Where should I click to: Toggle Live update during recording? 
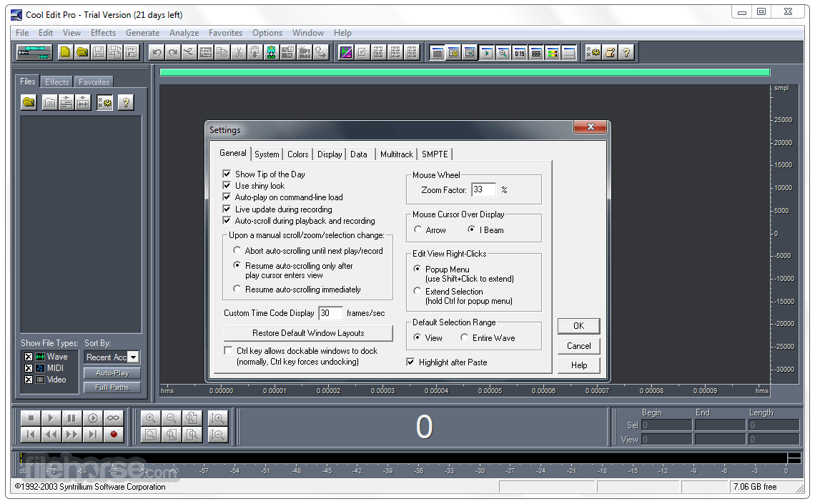coord(227,209)
